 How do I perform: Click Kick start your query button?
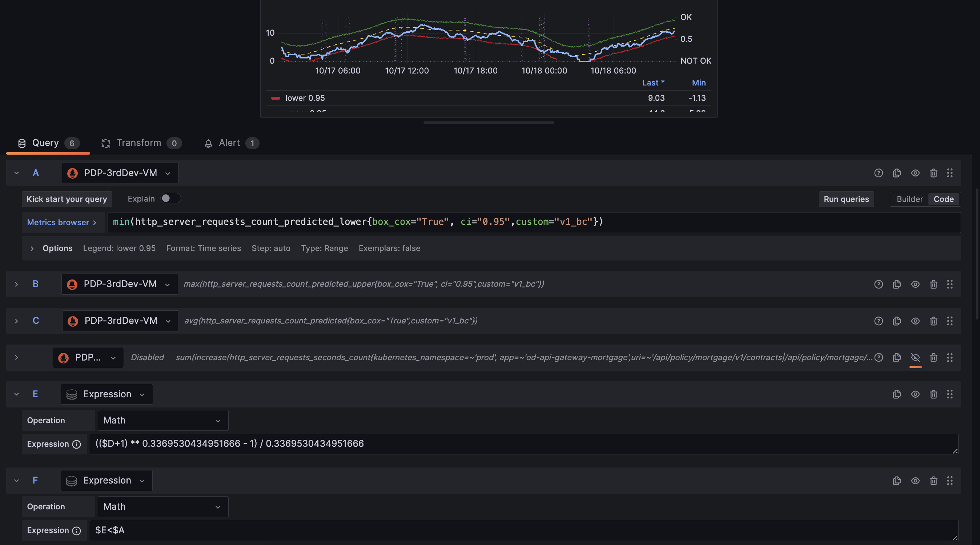click(67, 199)
